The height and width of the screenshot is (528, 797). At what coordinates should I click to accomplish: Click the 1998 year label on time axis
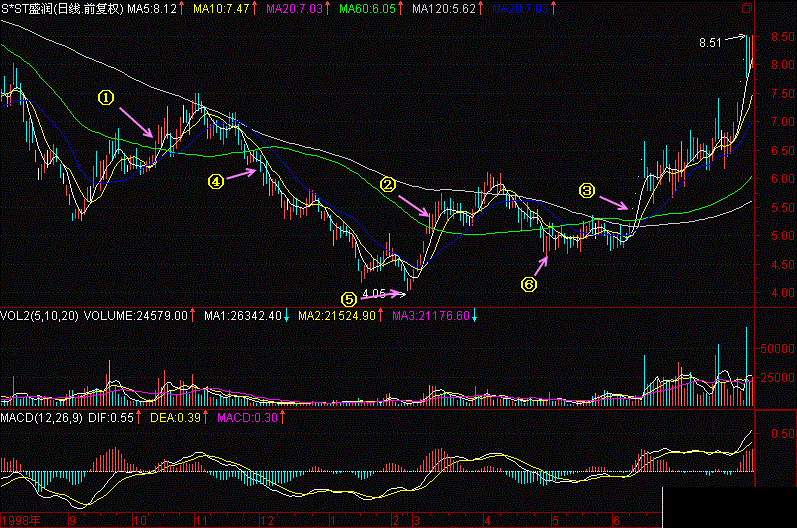(20, 521)
